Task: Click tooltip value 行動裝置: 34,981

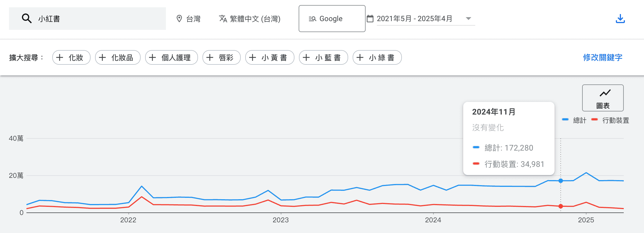Action: [x=514, y=164]
